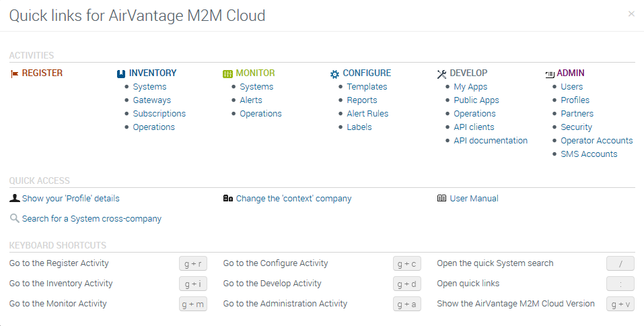Screen dimensions: 644x326
Task: Click the 'g + i' shortcut key
Action: [x=193, y=284]
